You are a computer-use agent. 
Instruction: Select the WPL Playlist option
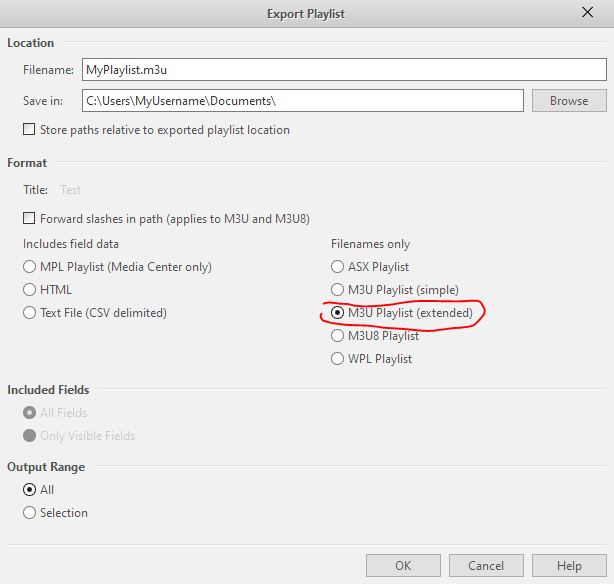[337, 359]
